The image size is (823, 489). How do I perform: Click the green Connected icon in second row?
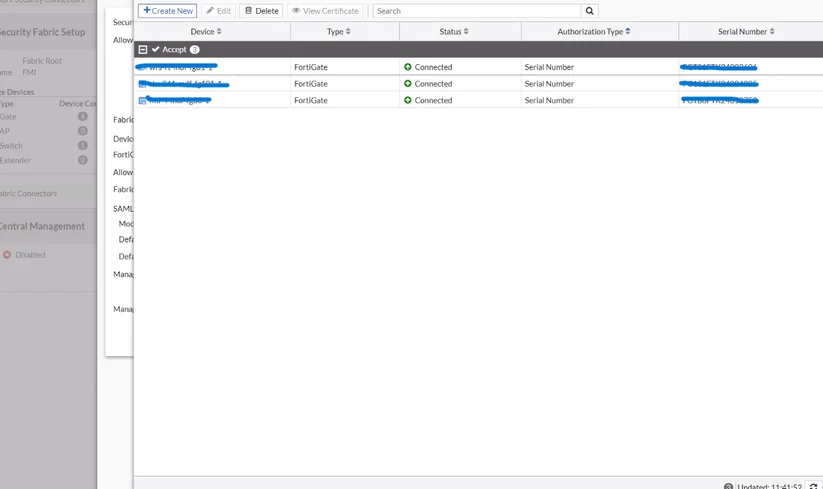408,83
